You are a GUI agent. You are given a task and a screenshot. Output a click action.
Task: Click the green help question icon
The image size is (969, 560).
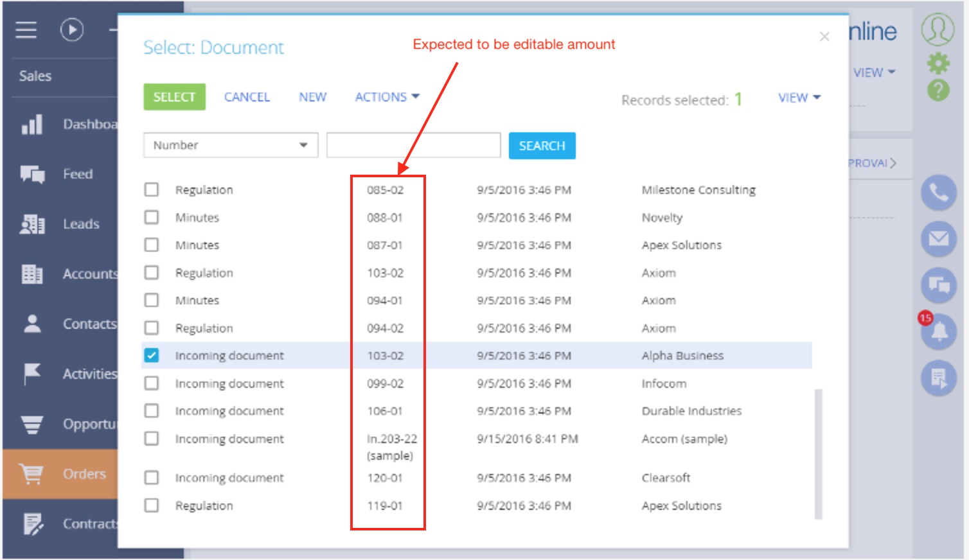point(938,91)
